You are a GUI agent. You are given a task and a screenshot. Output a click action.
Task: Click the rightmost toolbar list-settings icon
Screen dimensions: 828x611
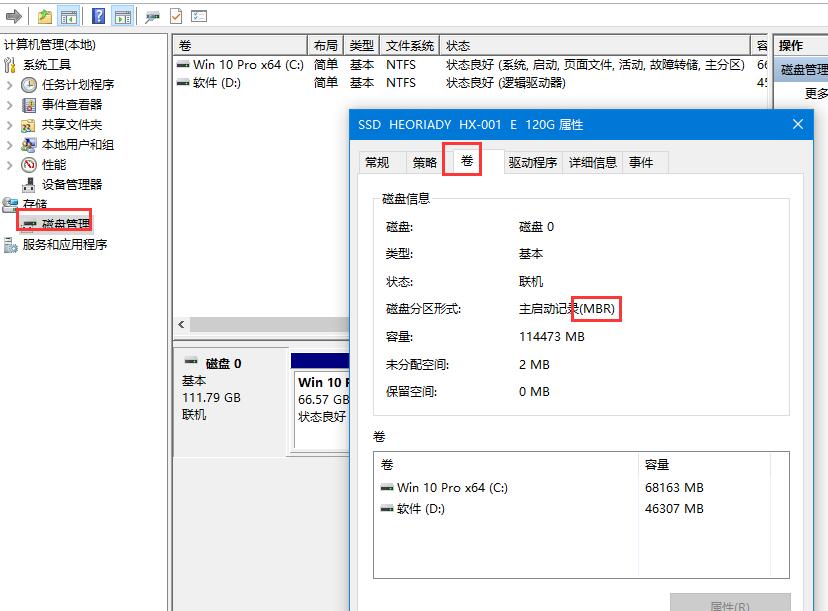[199, 16]
